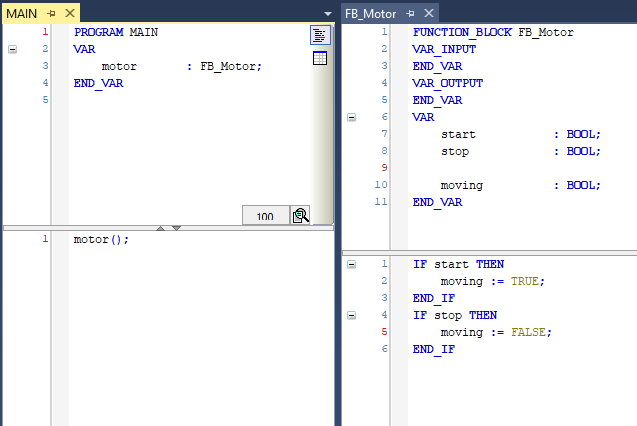Collapse the VAR block in FB_Motor declaration

(351, 118)
